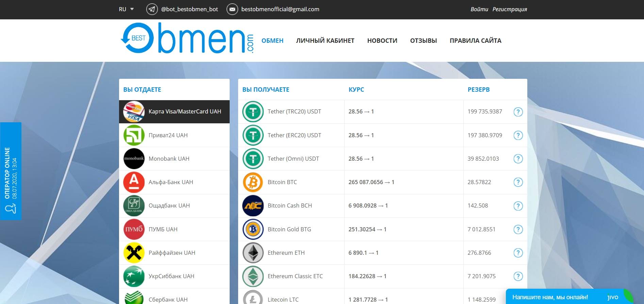The image size is (644, 304).
Task: Click the help icon for Ethereum ETH reserve
Action: pos(518,253)
